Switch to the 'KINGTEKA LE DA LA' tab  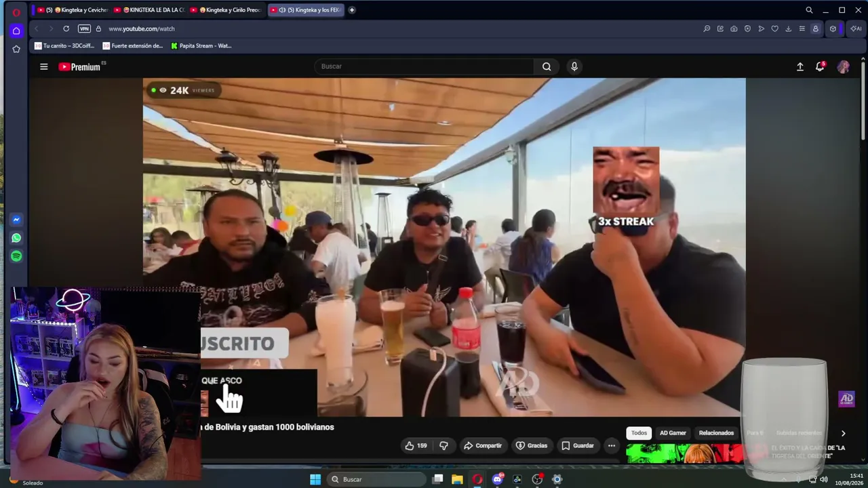click(149, 10)
